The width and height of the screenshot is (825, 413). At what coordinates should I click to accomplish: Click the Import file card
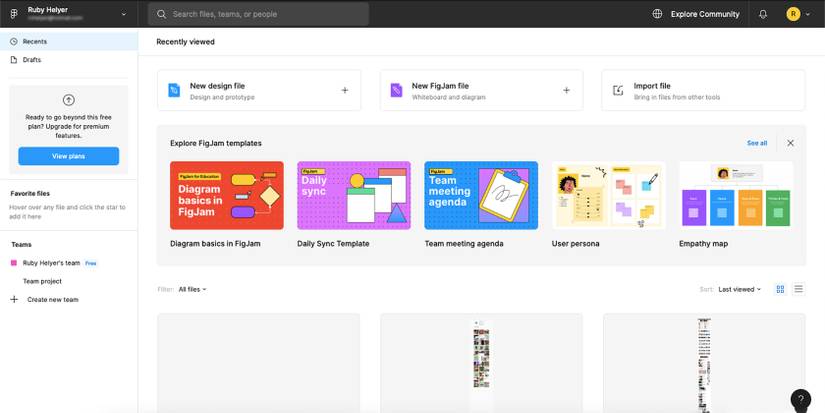tap(703, 90)
